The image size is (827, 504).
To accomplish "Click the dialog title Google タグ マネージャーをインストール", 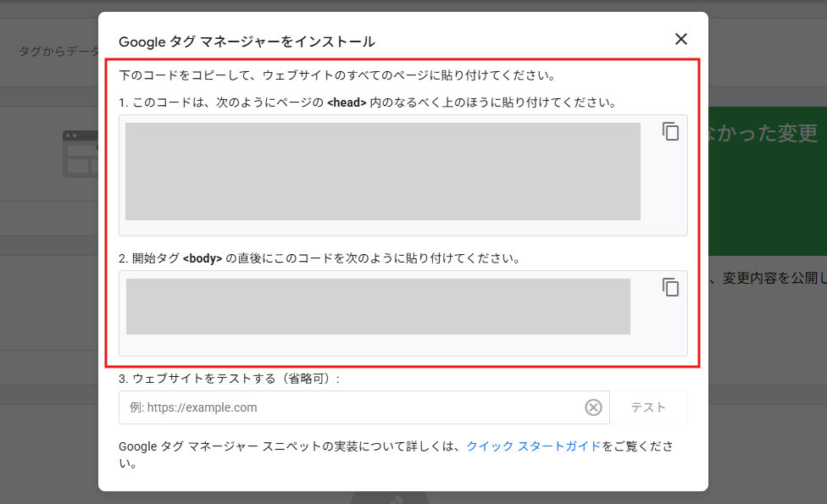I will (x=247, y=42).
